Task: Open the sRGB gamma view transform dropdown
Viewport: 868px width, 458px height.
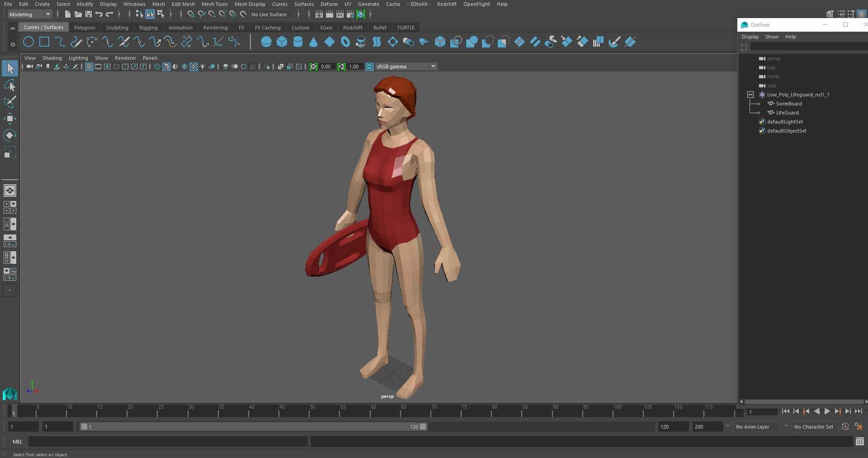Action: (406, 67)
